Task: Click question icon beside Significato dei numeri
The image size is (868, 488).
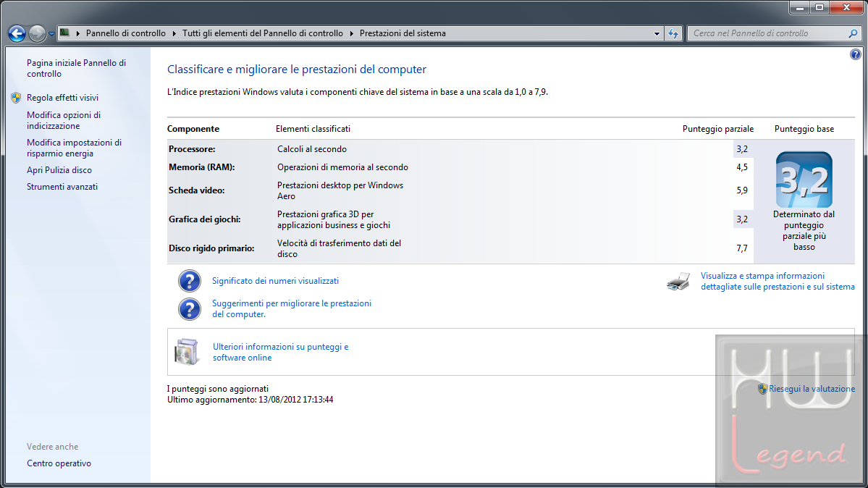Action: point(190,281)
